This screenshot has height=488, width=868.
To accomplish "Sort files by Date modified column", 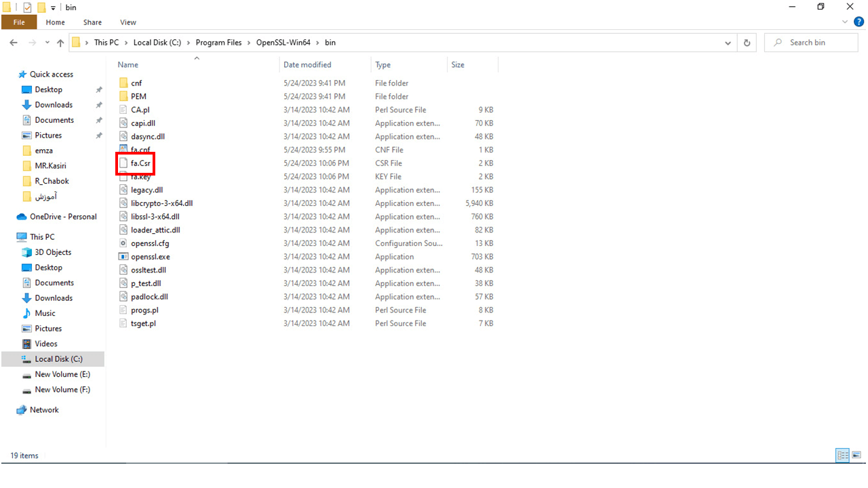I will point(307,65).
